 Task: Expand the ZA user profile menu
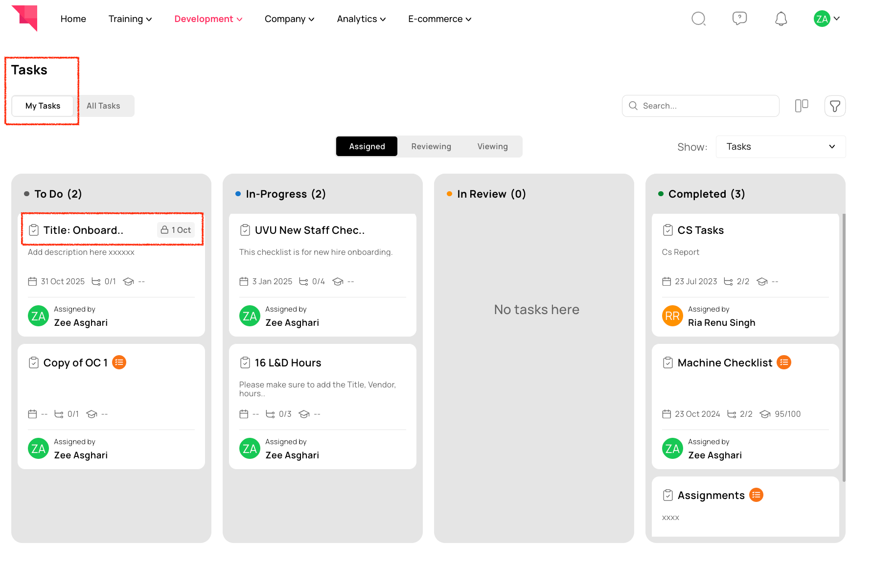click(x=827, y=19)
